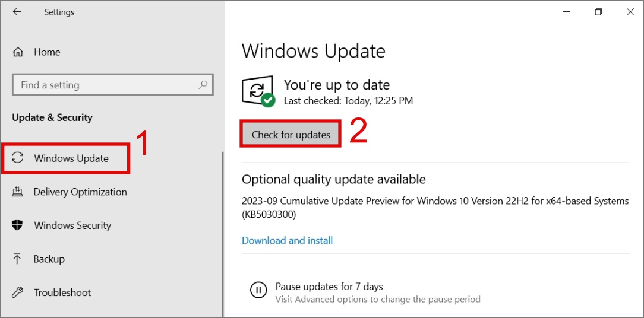Click the back arrow in Settings

tap(17, 12)
